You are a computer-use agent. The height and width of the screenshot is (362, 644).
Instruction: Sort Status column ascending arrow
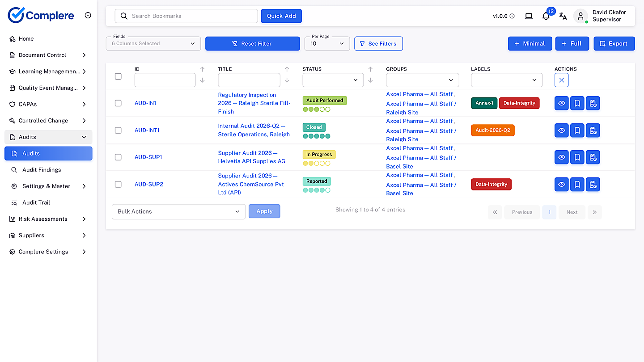pyautogui.click(x=370, y=69)
